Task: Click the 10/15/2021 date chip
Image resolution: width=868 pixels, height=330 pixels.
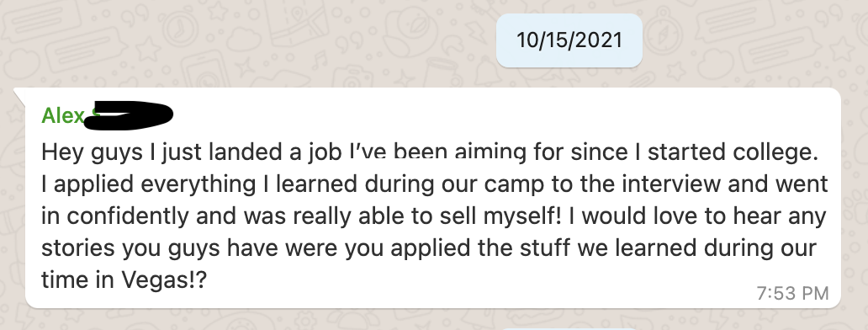Action: [569, 40]
